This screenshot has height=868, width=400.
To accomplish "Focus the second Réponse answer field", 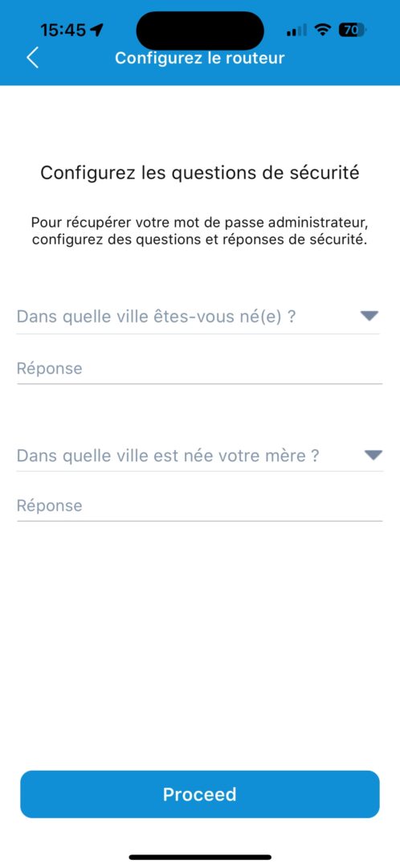I will tap(199, 506).
